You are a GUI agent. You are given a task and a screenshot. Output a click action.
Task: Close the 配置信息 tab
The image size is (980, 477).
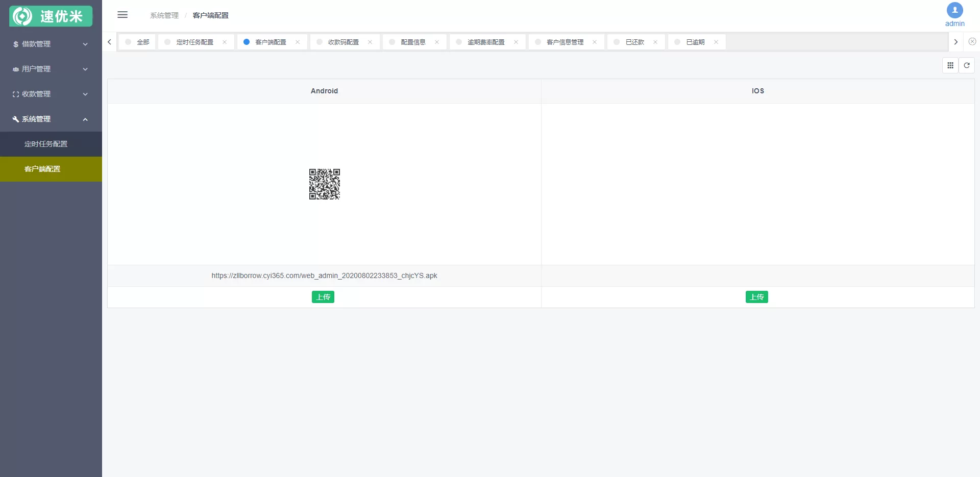tap(437, 42)
